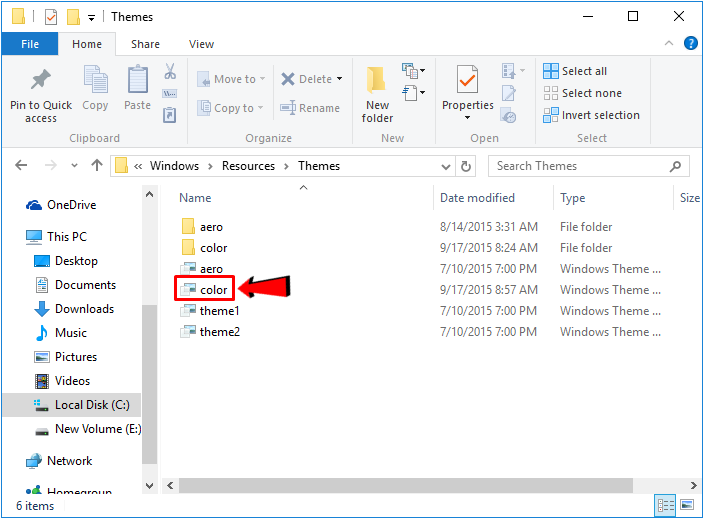Click Resources in the address breadcrumb
The height and width of the screenshot is (518, 703).
coord(248,166)
